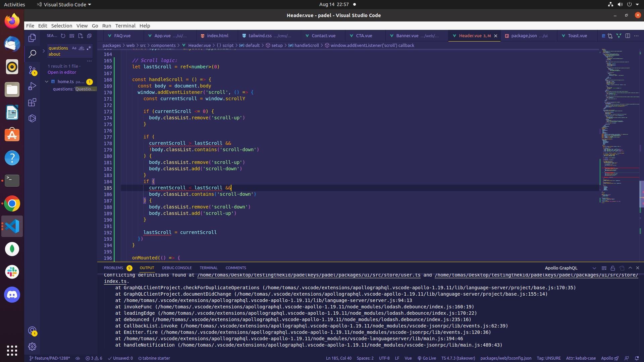This screenshot has height=362, width=644.
Task: Click the tabnine starter status item
Action: 154,358
